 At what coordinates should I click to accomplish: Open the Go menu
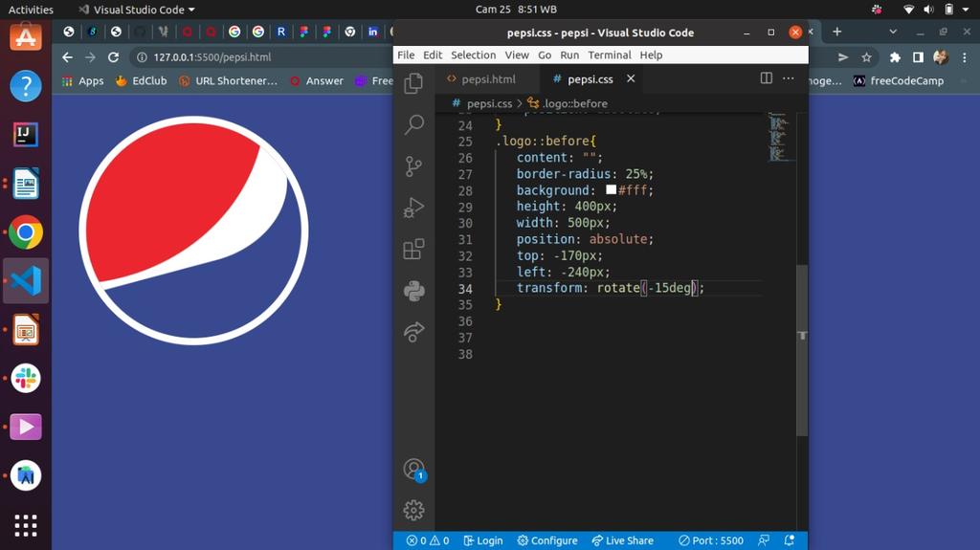[x=545, y=55]
